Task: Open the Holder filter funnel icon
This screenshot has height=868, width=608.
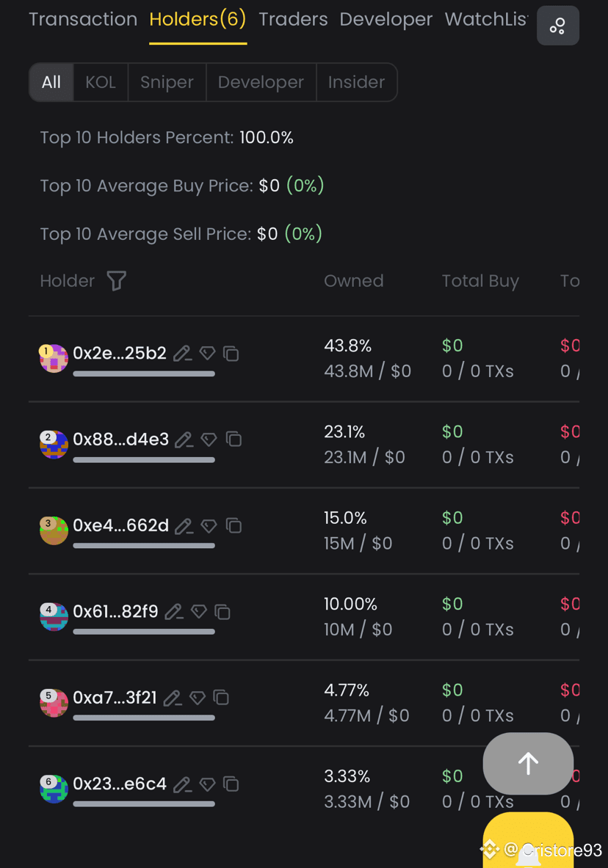Action: pyautogui.click(x=117, y=281)
